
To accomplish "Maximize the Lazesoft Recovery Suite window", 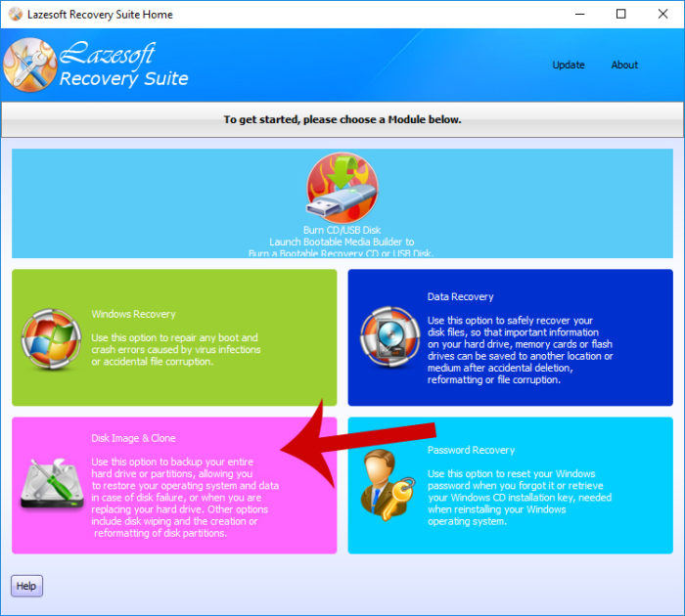I will [620, 14].
